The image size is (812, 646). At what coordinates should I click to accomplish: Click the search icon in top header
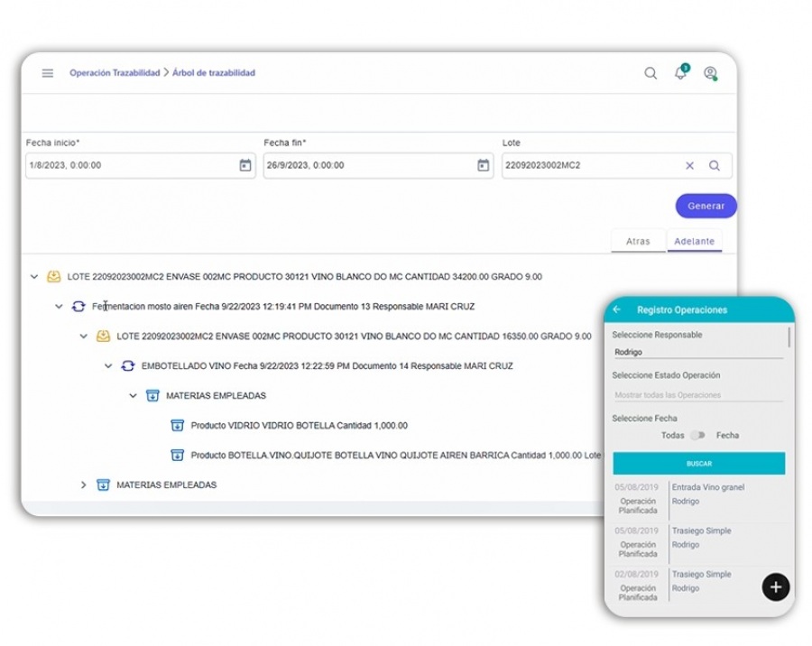pos(650,73)
